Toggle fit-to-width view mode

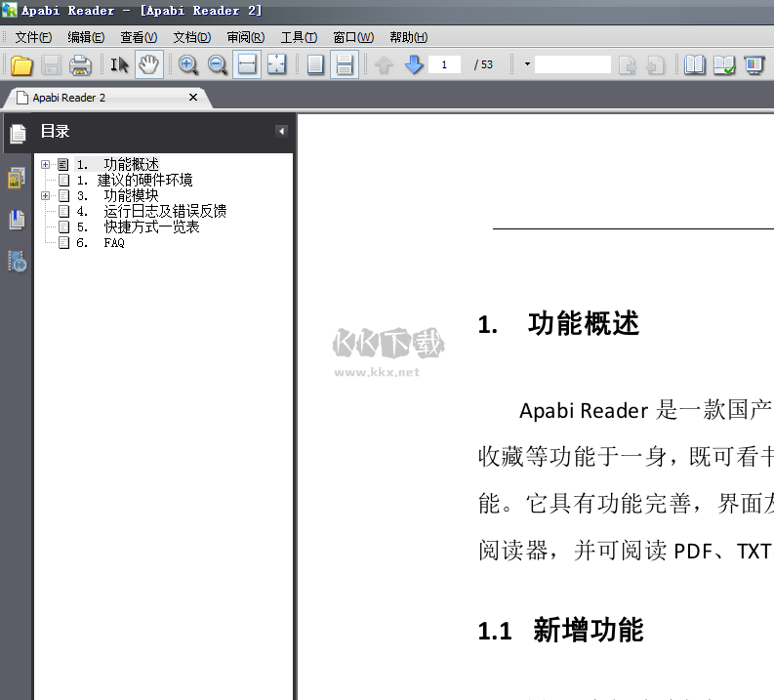[247, 64]
